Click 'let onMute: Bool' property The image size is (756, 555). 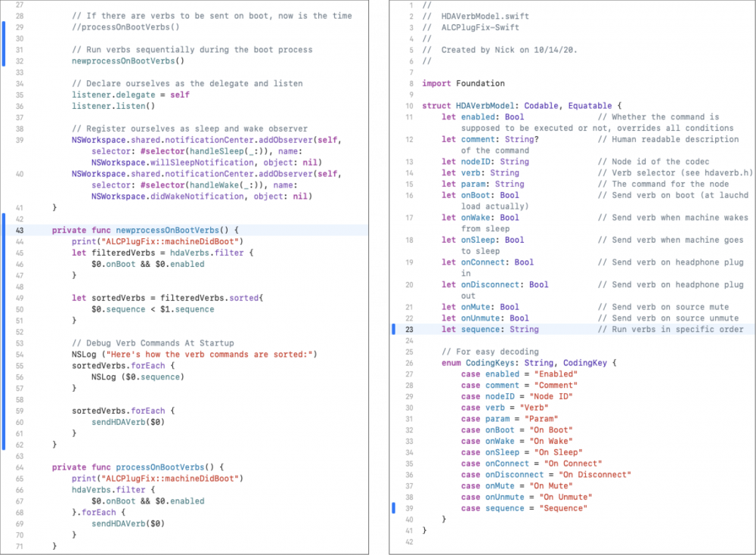click(x=480, y=307)
